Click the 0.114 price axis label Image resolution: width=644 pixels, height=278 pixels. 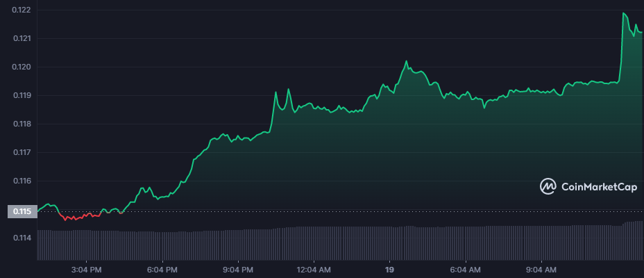point(22,238)
